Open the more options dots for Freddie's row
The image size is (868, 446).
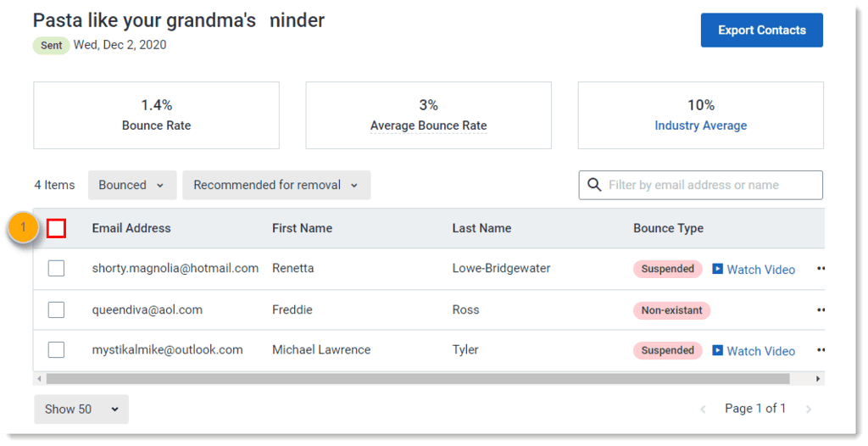point(820,310)
